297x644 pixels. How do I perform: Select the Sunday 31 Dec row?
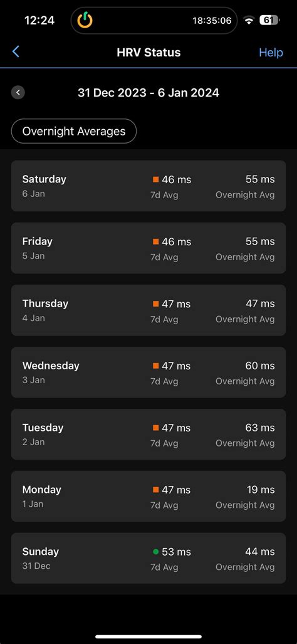point(148,558)
